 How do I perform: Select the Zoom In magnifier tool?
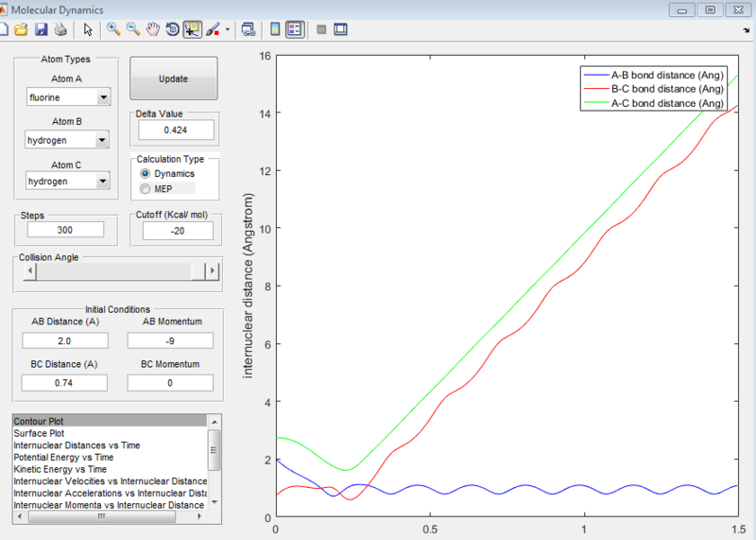pyautogui.click(x=113, y=29)
